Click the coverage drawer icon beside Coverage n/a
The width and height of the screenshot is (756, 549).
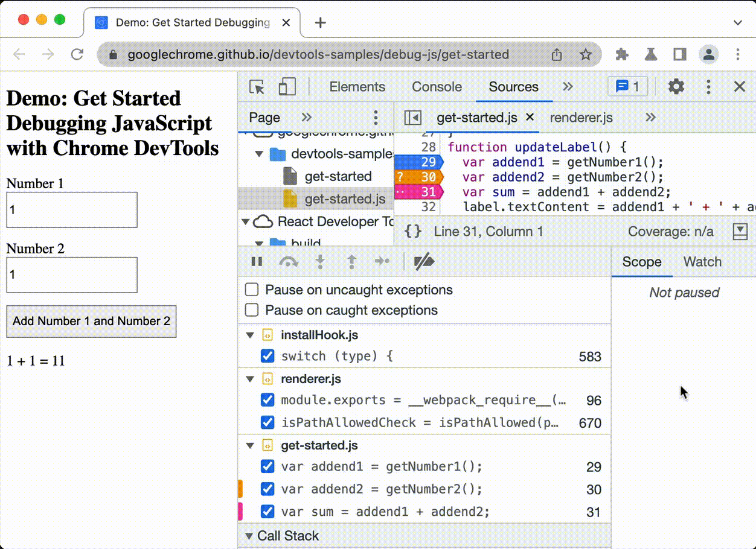[740, 232]
